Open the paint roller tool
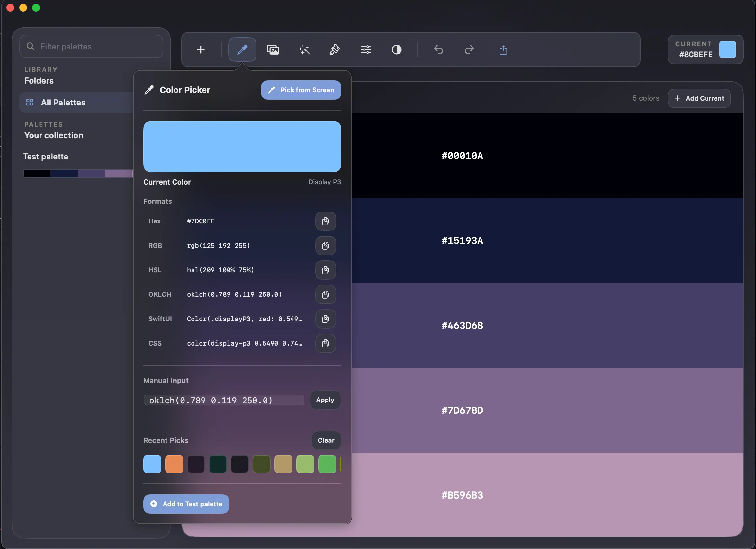The image size is (756, 549). [x=335, y=50]
